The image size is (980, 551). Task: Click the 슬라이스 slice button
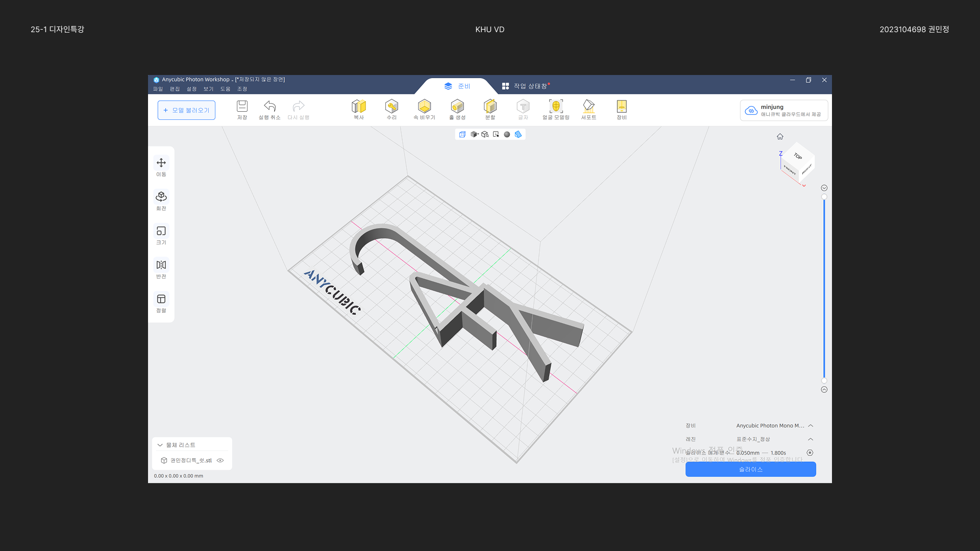point(750,469)
